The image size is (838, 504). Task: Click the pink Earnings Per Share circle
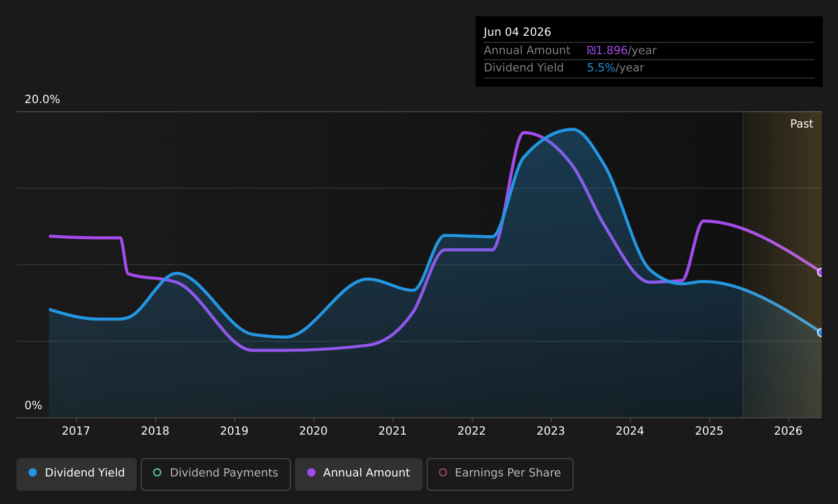pyautogui.click(x=443, y=472)
